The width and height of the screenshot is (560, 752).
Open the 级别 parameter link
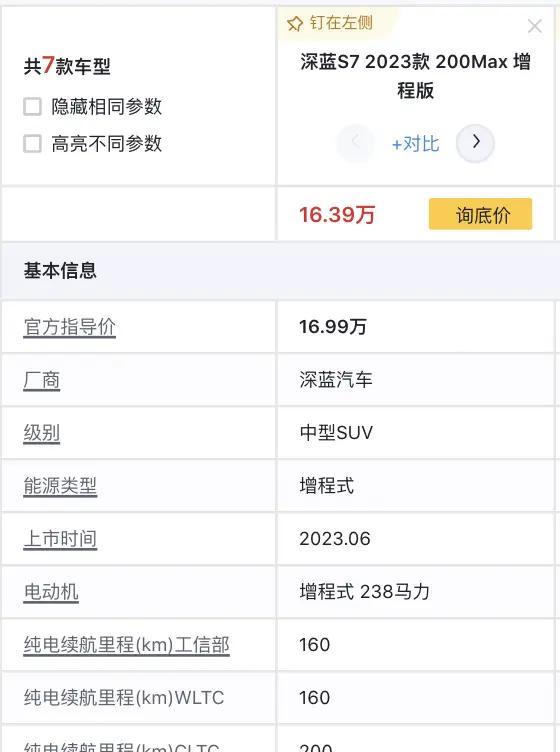[x=42, y=433]
